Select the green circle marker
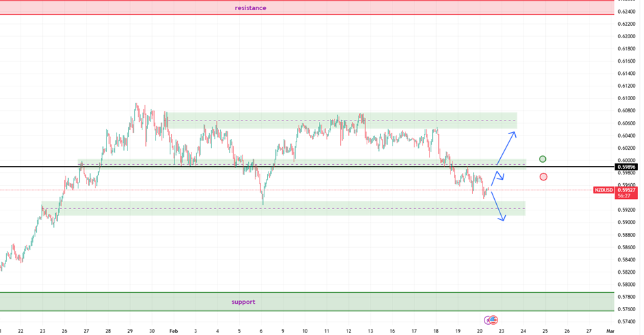 [x=542, y=159]
